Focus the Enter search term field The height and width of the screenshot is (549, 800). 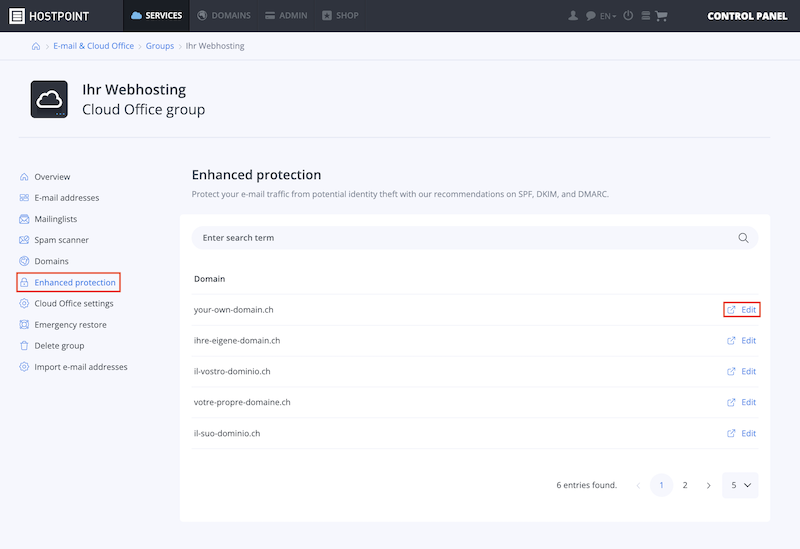(474, 238)
